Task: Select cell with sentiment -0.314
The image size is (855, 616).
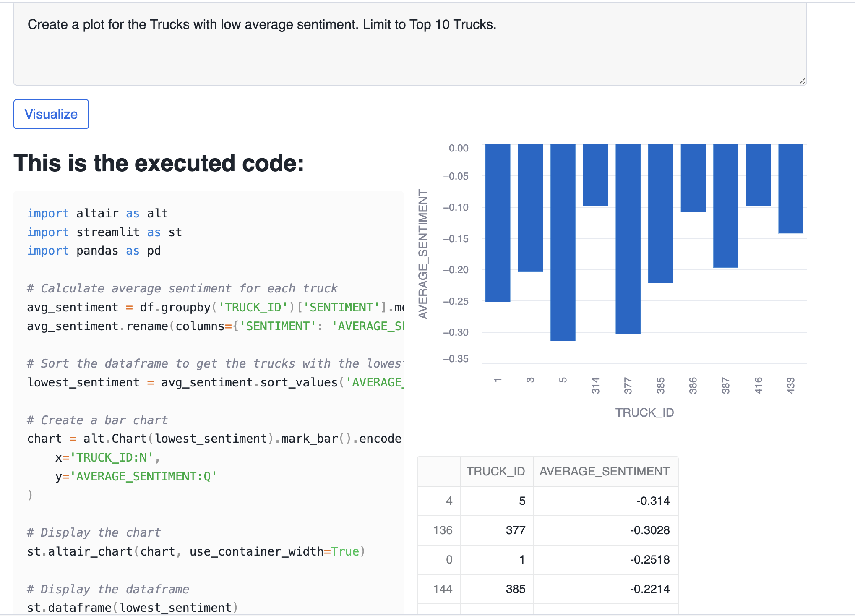Action: [605, 501]
